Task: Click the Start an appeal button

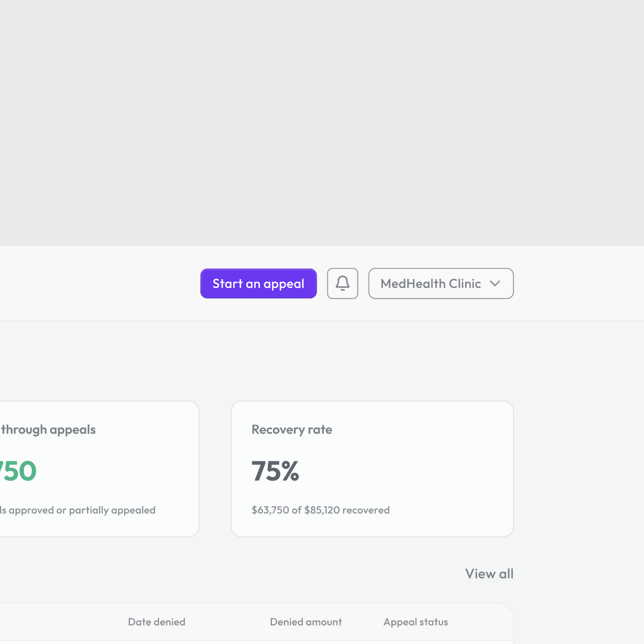Action: coord(258,283)
